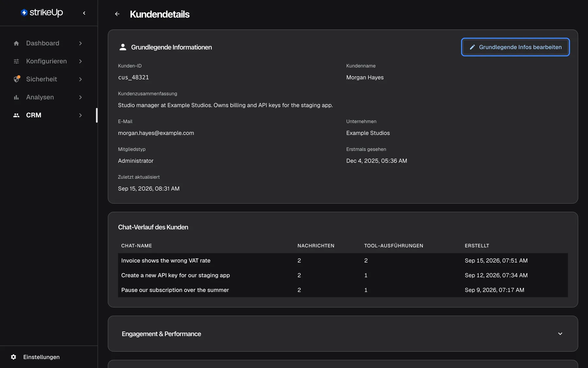Click the Konfigurieren sliders icon

click(16, 61)
